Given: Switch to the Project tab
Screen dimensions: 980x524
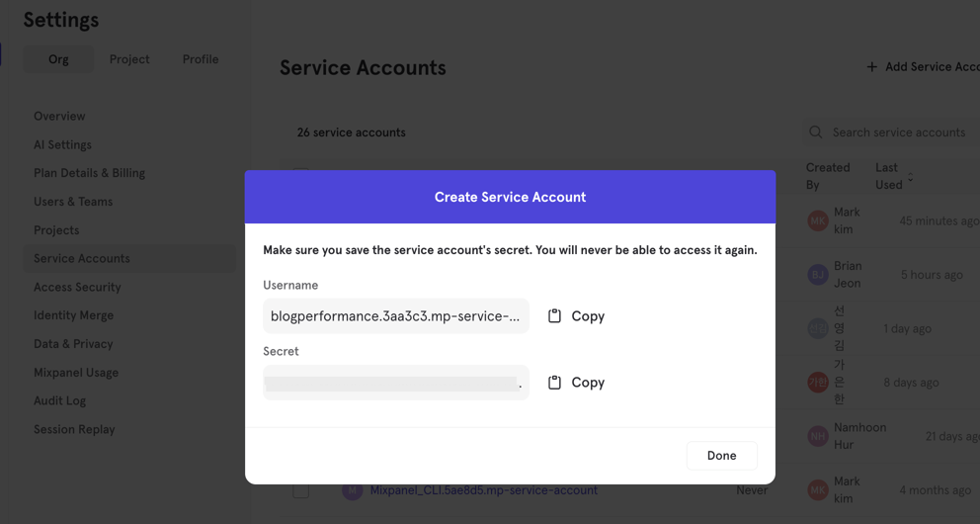Looking at the screenshot, I should tap(129, 58).
